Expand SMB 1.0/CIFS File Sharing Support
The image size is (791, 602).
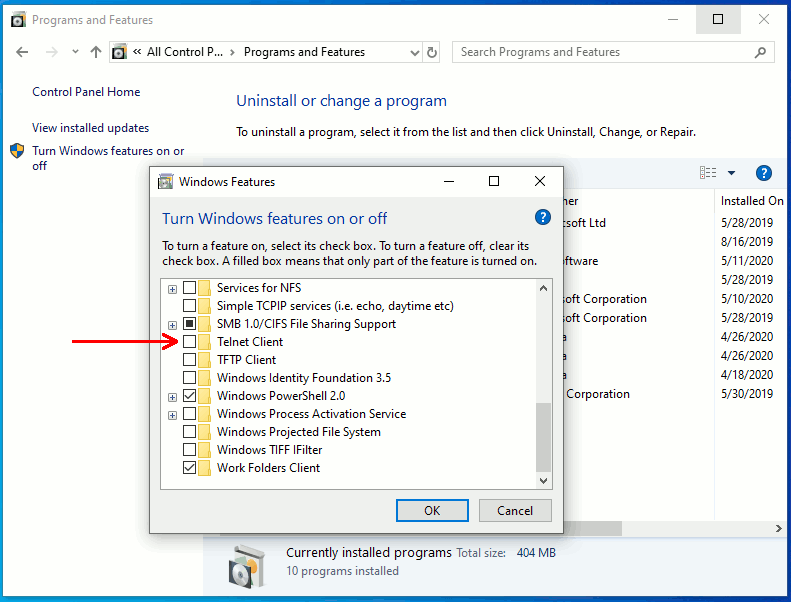(x=173, y=325)
